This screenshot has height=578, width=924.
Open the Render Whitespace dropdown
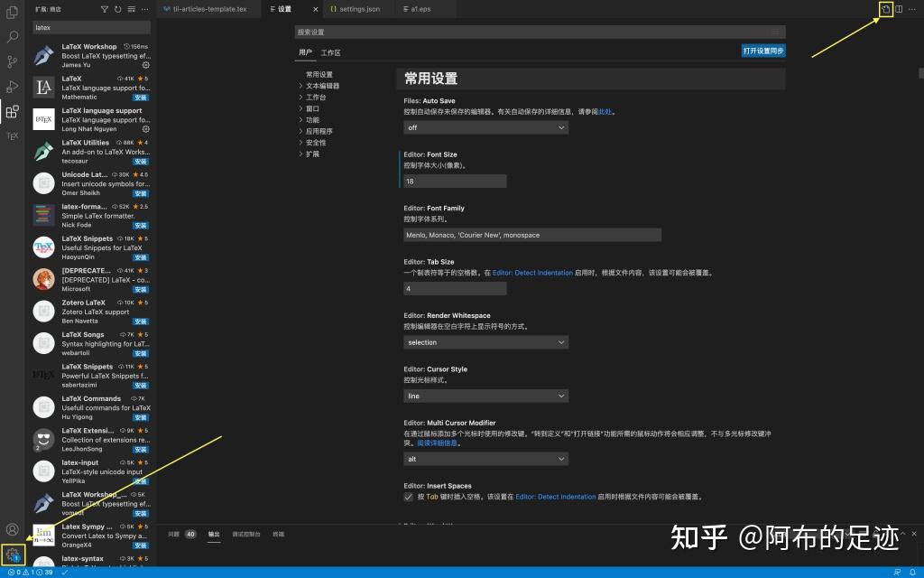pos(485,341)
